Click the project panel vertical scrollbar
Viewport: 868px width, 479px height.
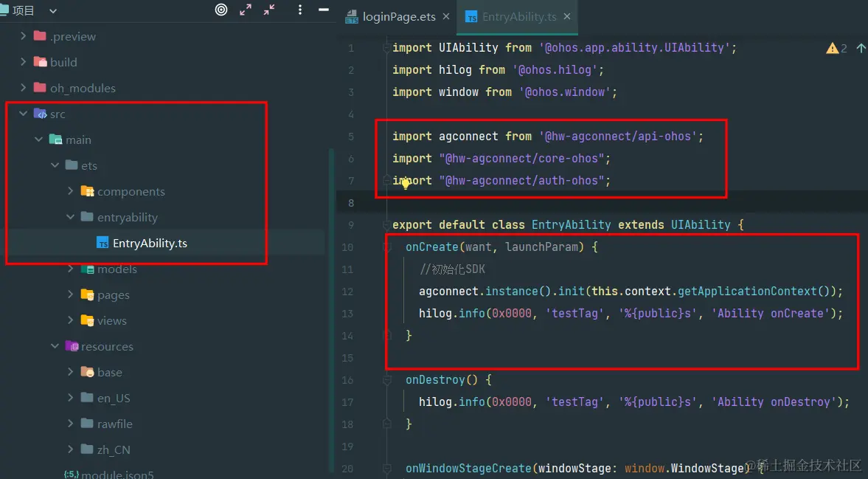point(332,310)
